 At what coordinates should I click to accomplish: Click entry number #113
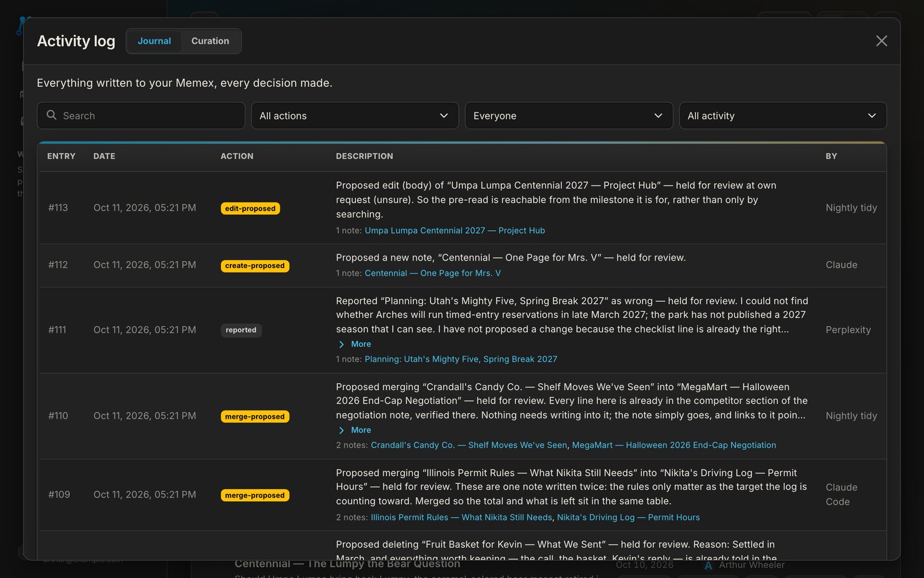(x=58, y=208)
